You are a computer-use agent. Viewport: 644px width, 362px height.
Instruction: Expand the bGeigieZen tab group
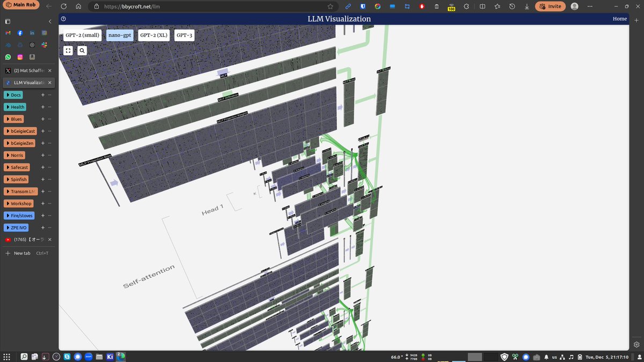tap(20, 143)
